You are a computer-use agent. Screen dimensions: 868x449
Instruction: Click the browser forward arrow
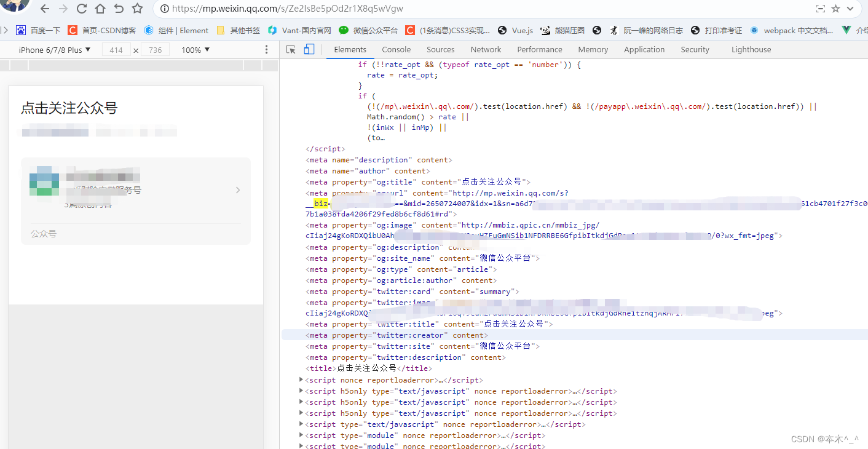63,9
